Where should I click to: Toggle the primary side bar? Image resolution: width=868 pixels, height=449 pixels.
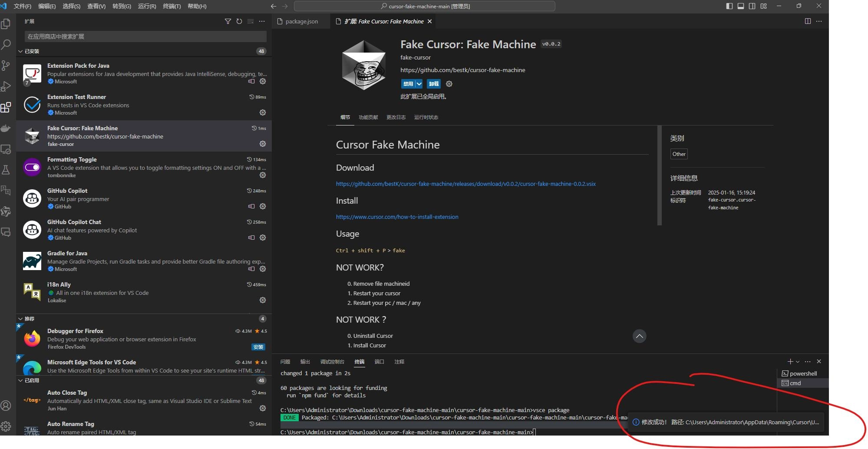729,6
